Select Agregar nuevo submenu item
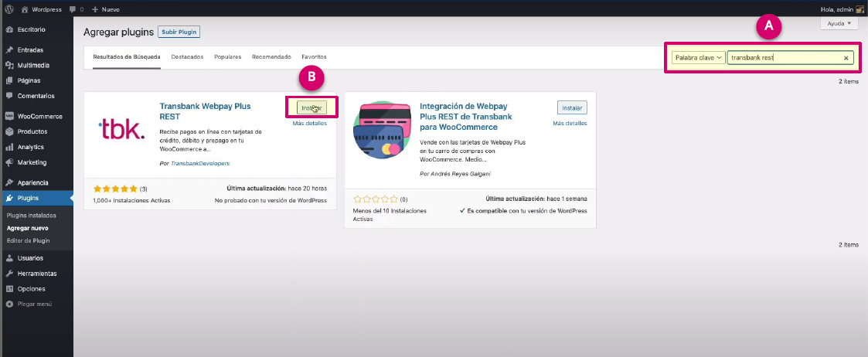This screenshot has width=868, height=357. (x=28, y=228)
